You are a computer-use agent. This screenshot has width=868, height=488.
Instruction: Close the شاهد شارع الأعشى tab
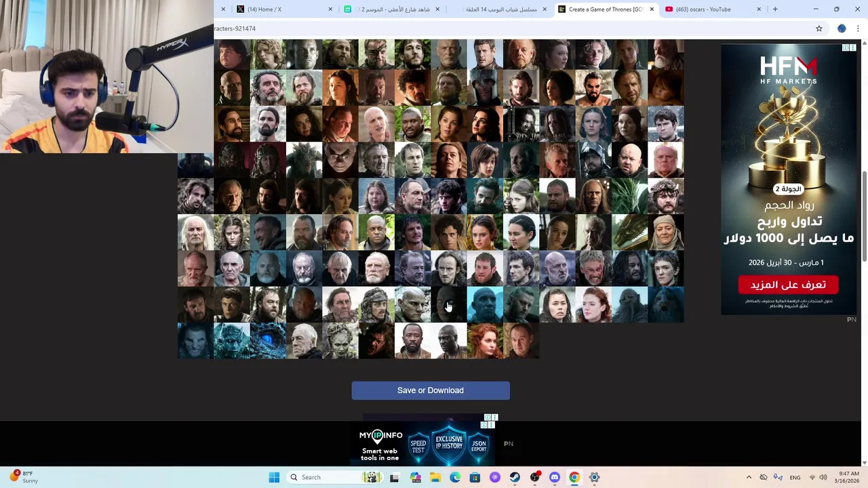coord(437,9)
